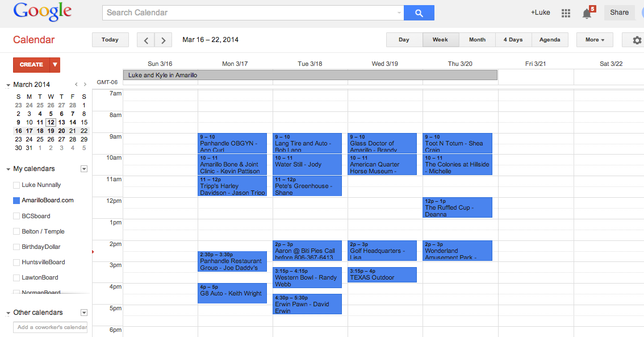The width and height of the screenshot is (644, 337).
Task: Open the TEXAS Outdoor event
Action: coord(382,275)
